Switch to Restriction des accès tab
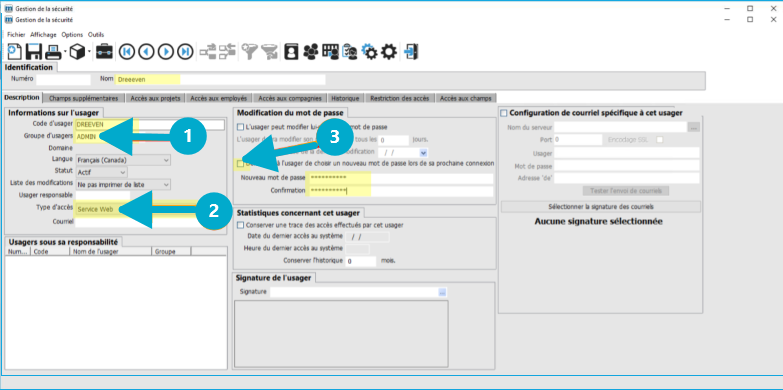Screen dimensions: 783x390 click(x=399, y=98)
